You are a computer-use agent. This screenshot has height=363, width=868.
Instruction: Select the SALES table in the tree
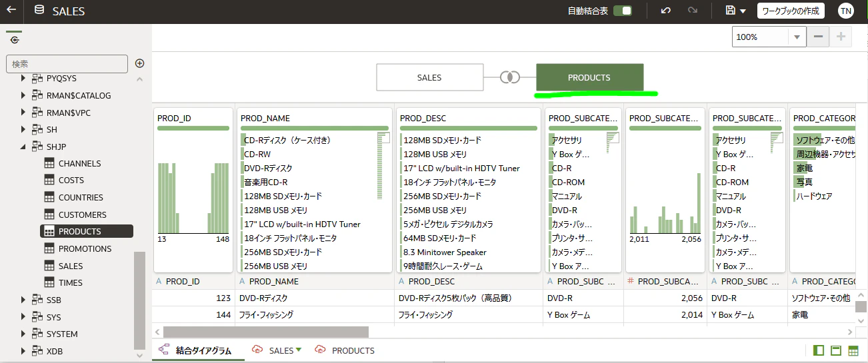point(71,266)
